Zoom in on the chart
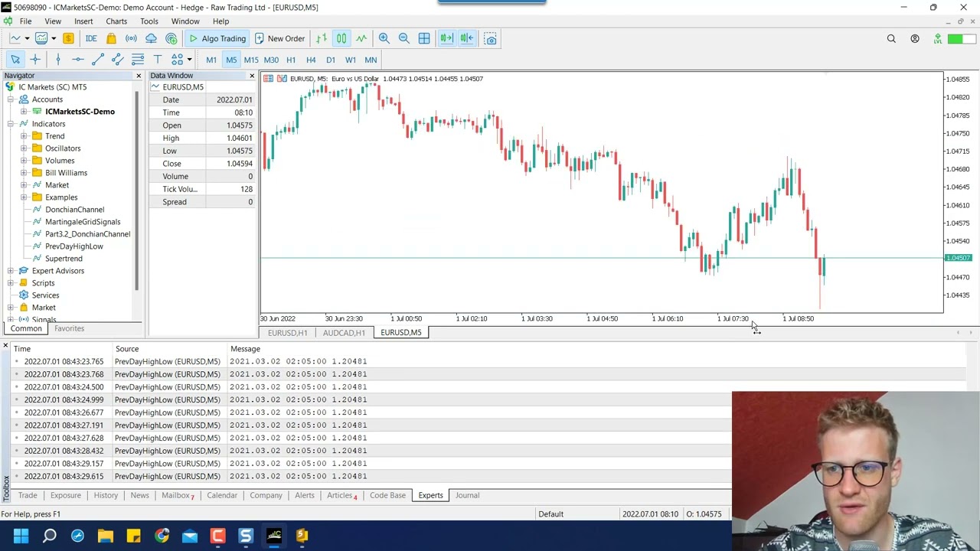This screenshot has width=980, height=551. point(384,38)
